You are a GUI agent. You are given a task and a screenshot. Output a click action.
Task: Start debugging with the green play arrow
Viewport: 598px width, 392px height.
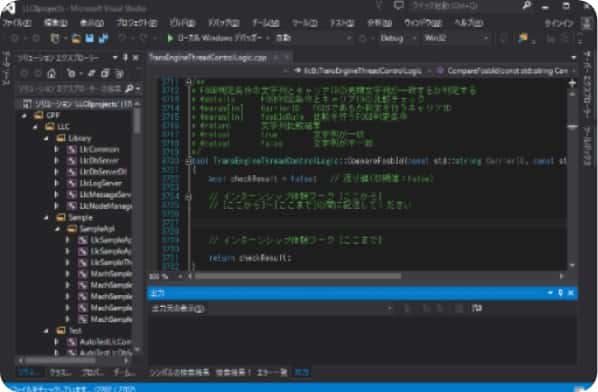coord(170,38)
